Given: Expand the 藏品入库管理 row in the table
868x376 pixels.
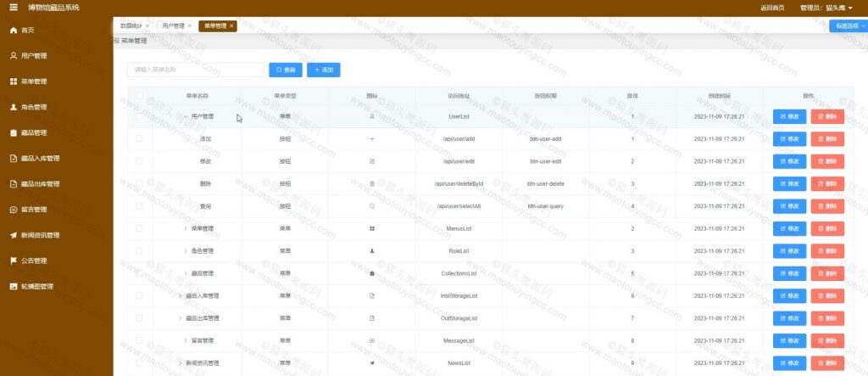Looking at the screenshot, I should [181, 296].
